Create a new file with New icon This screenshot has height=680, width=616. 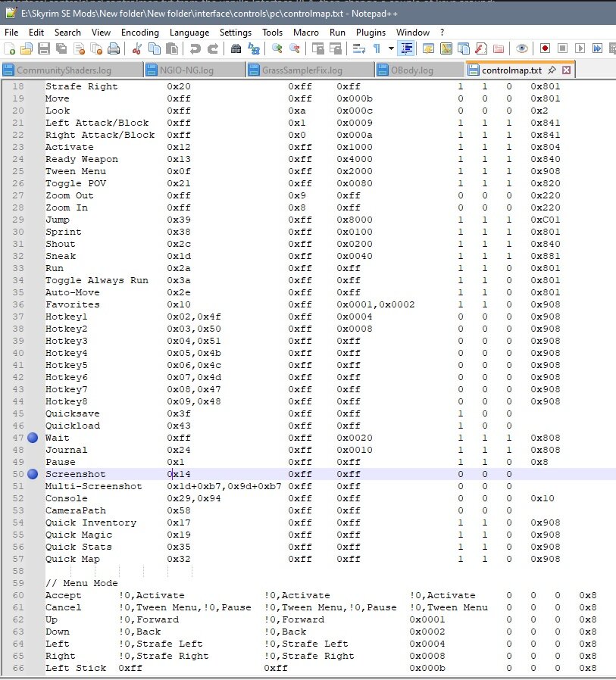(x=10, y=48)
